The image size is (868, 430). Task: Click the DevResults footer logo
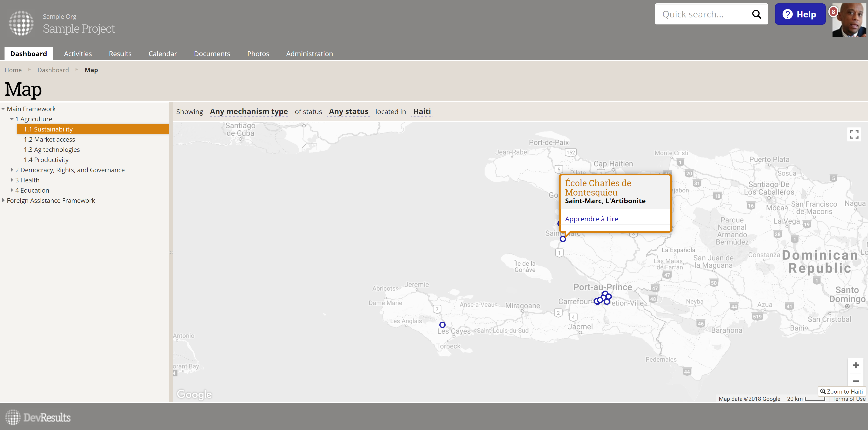click(38, 417)
